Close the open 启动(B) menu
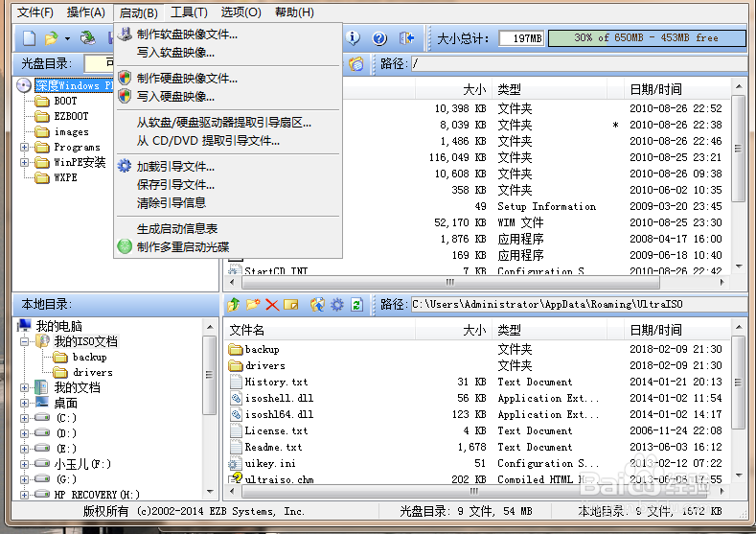Screen dimensions: 756x534 (139, 12)
